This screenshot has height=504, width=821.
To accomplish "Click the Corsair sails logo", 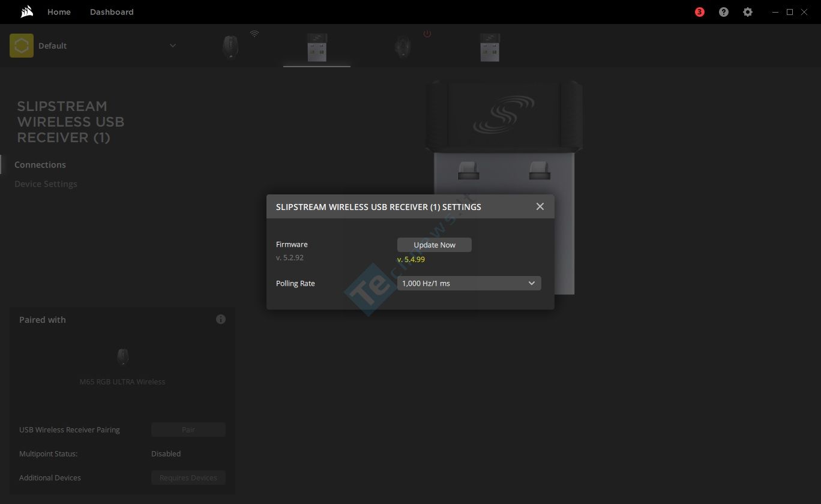I will (x=26, y=12).
